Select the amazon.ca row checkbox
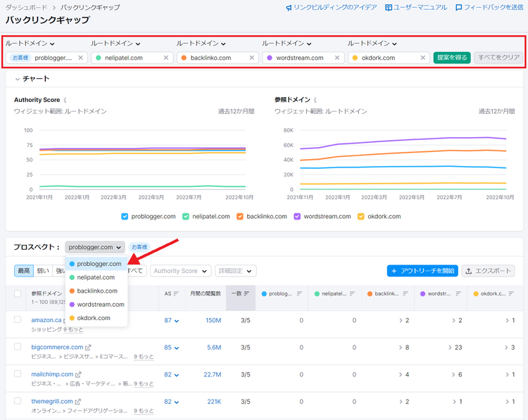The image size is (528, 420). (x=18, y=319)
